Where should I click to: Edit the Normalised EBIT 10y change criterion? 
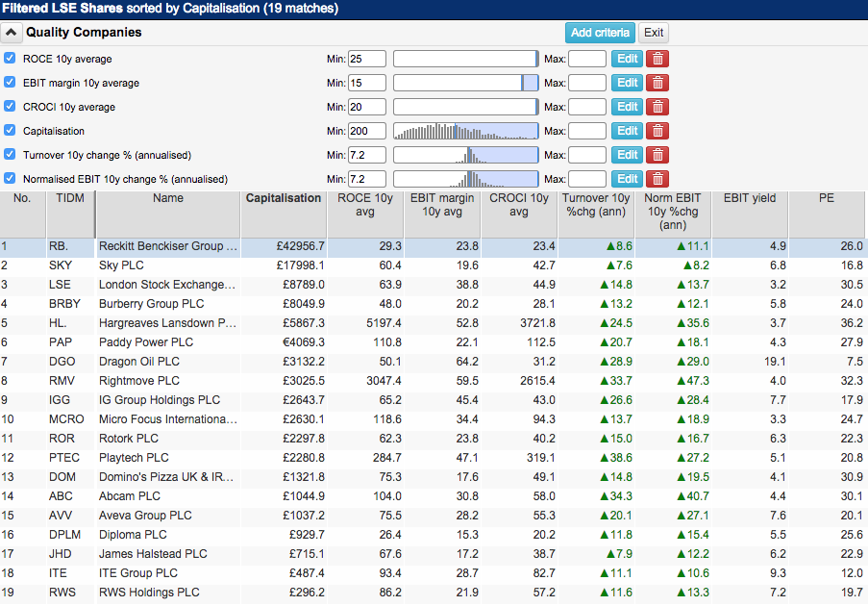pos(627,179)
